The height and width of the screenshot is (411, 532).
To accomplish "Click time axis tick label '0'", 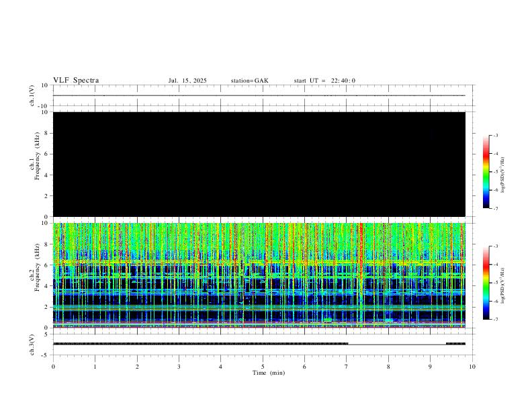I will pyautogui.click(x=53, y=367).
